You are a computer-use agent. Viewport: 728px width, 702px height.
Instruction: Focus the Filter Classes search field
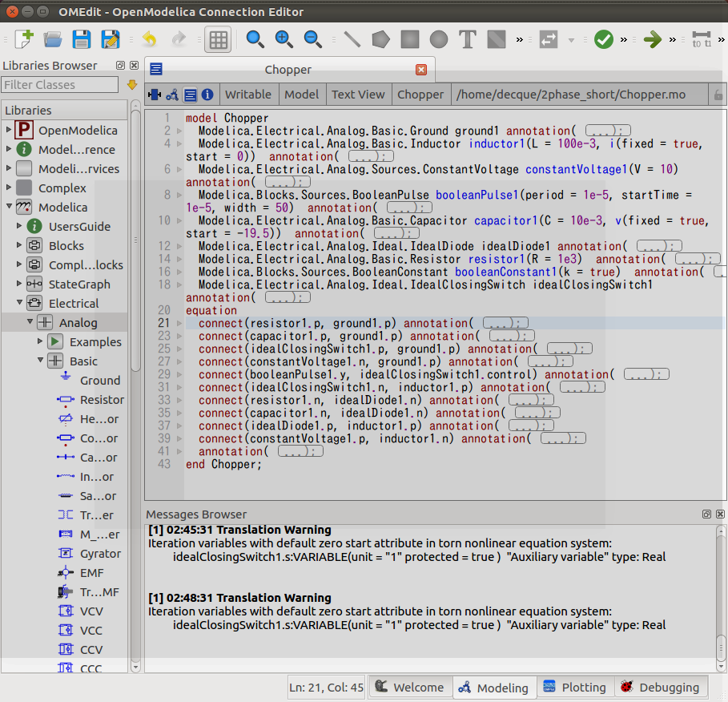60,85
